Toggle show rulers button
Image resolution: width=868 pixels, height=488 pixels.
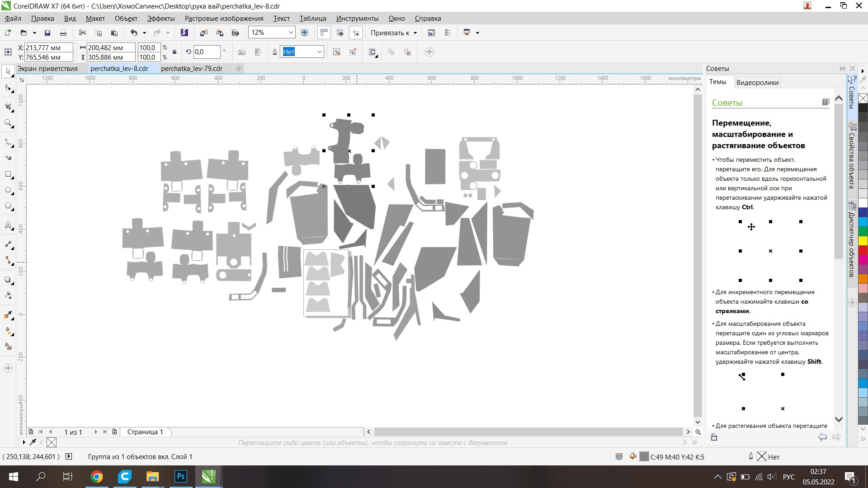[x=324, y=33]
